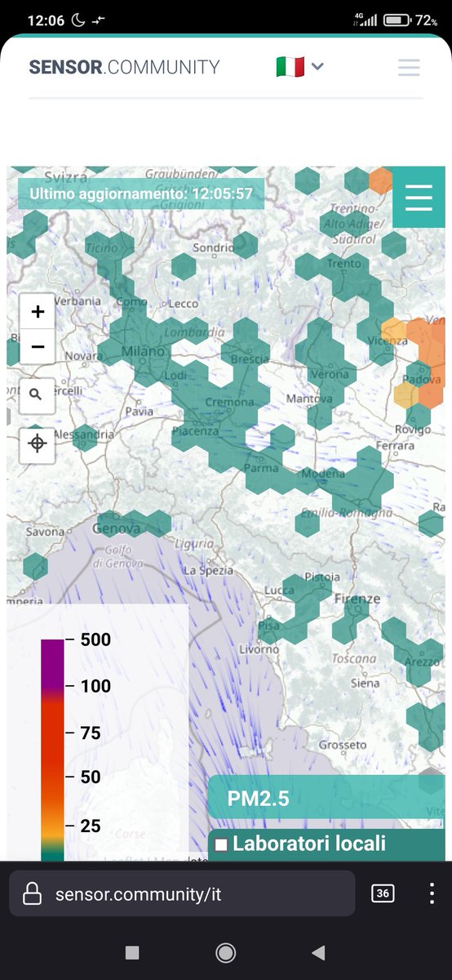Viewport: 452px width, 980px height.
Task: Open the teal map menu button
Action: (419, 198)
